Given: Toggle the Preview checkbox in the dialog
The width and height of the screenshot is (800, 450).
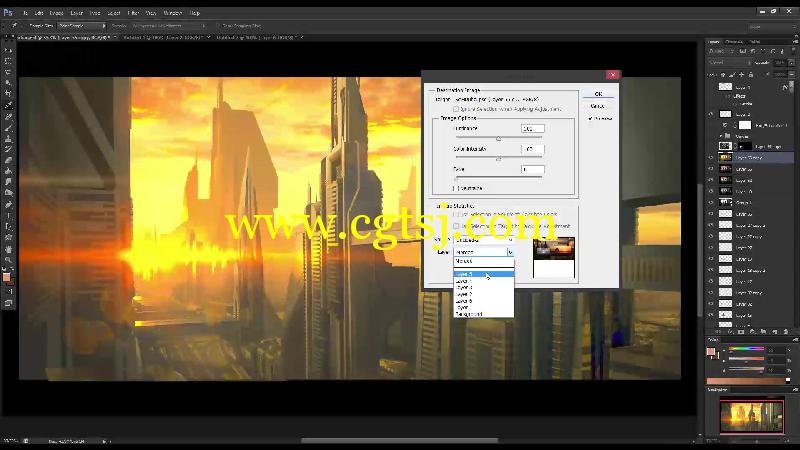Looking at the screenshot, I should 590,118.
